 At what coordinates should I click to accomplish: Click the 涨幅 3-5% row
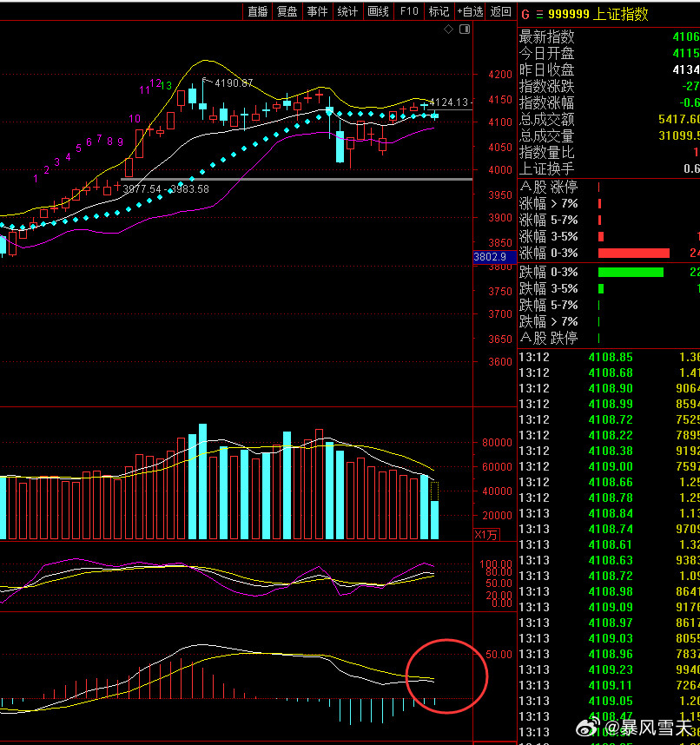[609, 237]
